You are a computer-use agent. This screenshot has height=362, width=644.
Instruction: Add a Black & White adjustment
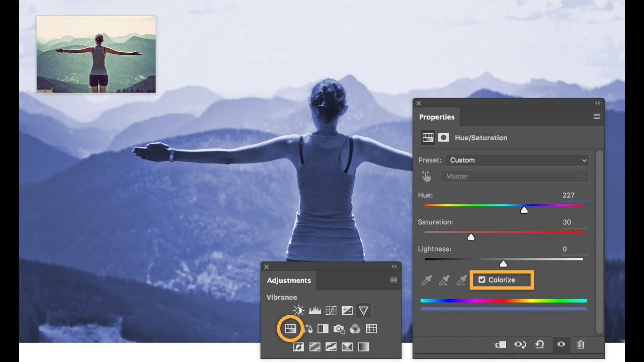point(323,329)
